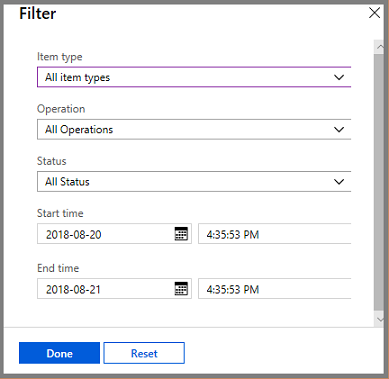
Task: Click the End time date field 2018-08-21
Action: point(114,289)
